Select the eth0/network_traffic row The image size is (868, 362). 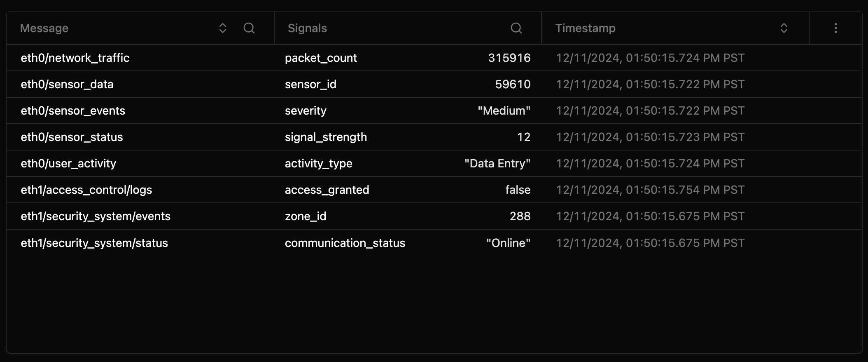tap(75, 58)
